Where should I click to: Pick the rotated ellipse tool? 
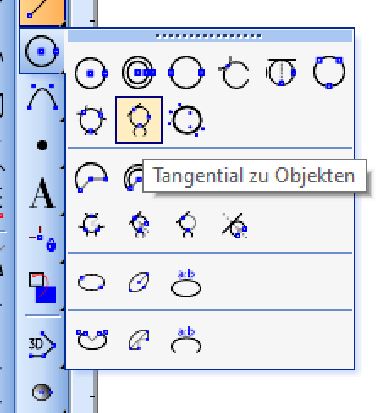point(139,282)
